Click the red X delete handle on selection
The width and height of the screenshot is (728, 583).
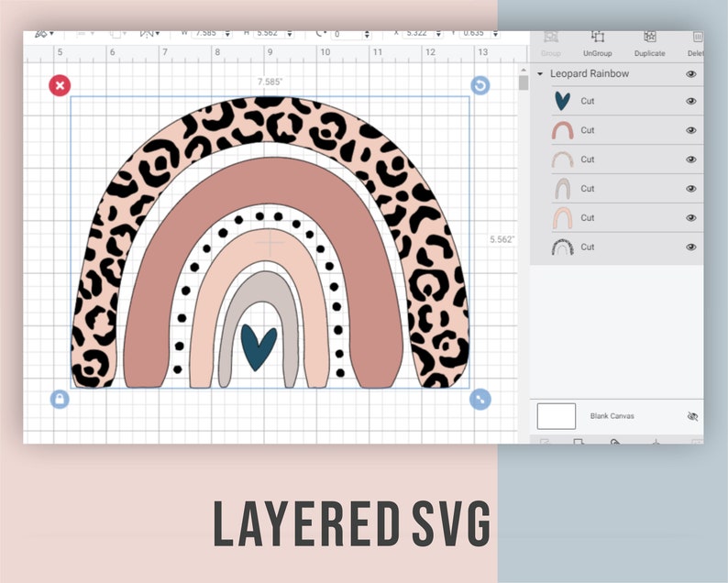coord(60,85)
